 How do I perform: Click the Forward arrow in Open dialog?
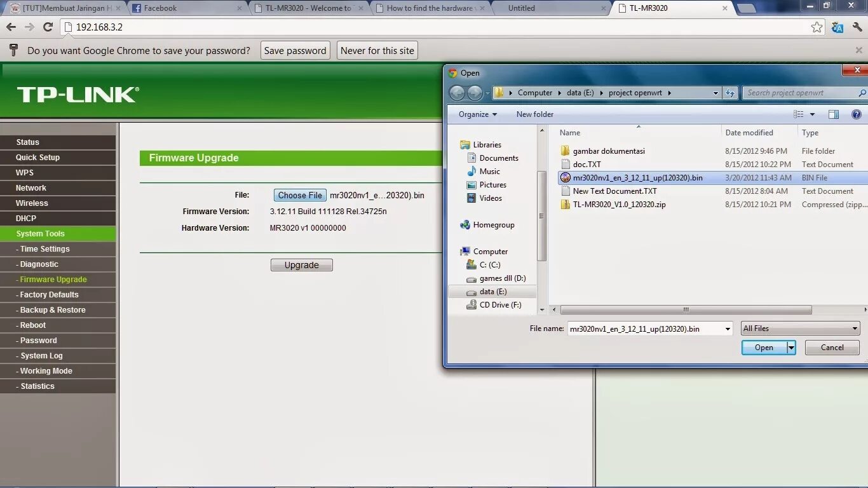tap(475, 93)
